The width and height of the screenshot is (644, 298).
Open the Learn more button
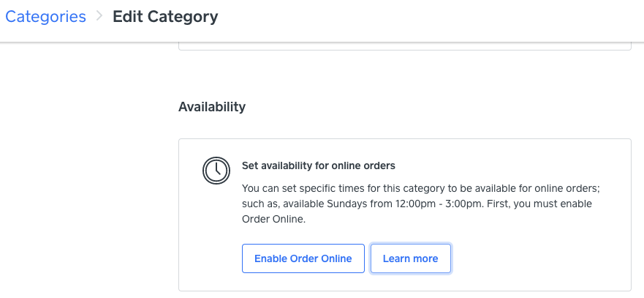click(410, 258)
